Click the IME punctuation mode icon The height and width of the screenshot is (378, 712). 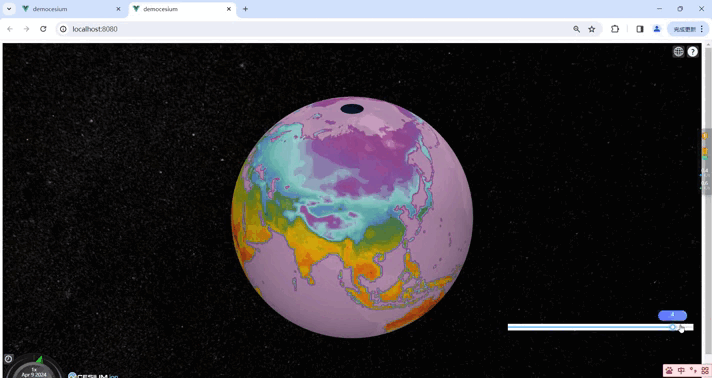(693, 371)
